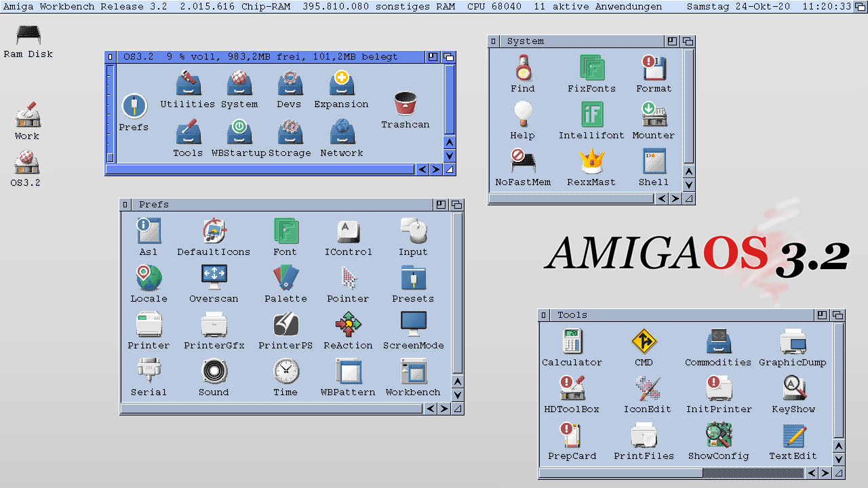The height and width of the screenshot is (488, 868).
Task: Open the Pointer preferences editor
Action: pyautogui.click(x=348, y=278)
